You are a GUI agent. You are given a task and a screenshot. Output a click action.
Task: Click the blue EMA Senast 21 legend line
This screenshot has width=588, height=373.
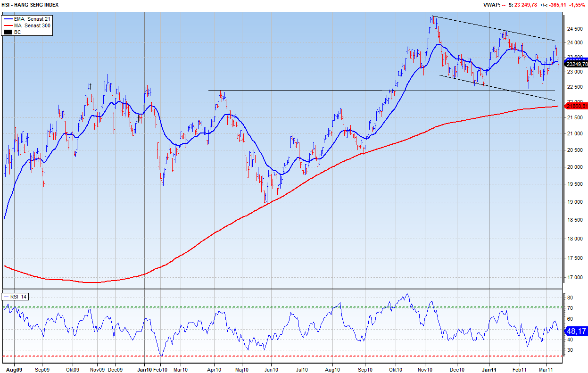click(x=8, y=18)
